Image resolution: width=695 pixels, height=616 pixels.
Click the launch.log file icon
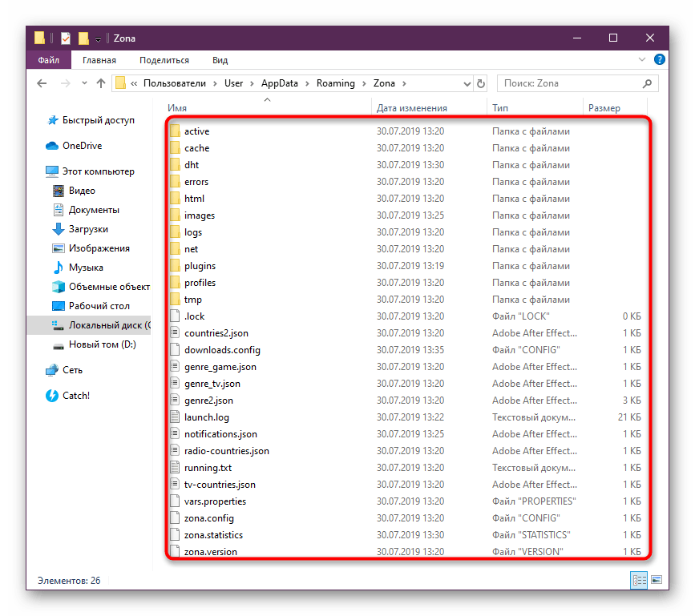click(175, 417)
